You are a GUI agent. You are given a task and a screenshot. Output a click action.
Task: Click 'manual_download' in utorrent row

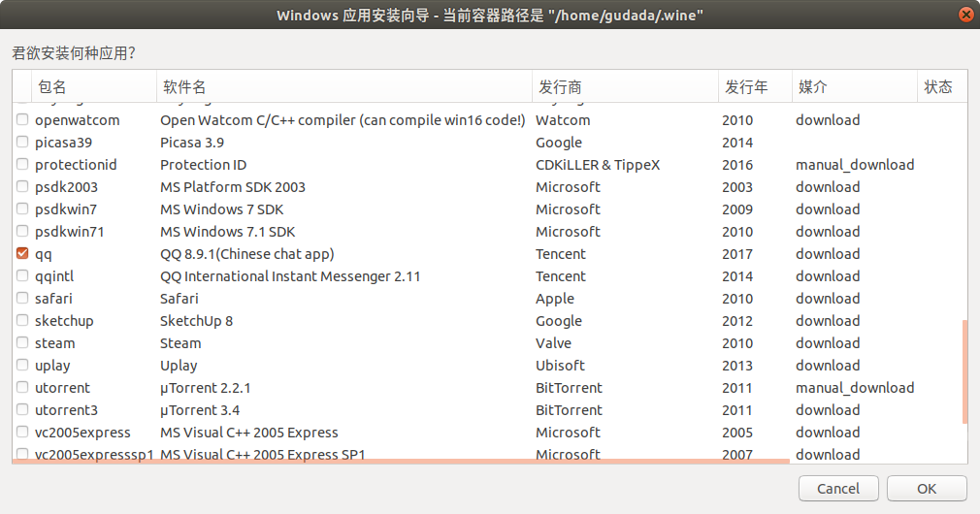855,388
